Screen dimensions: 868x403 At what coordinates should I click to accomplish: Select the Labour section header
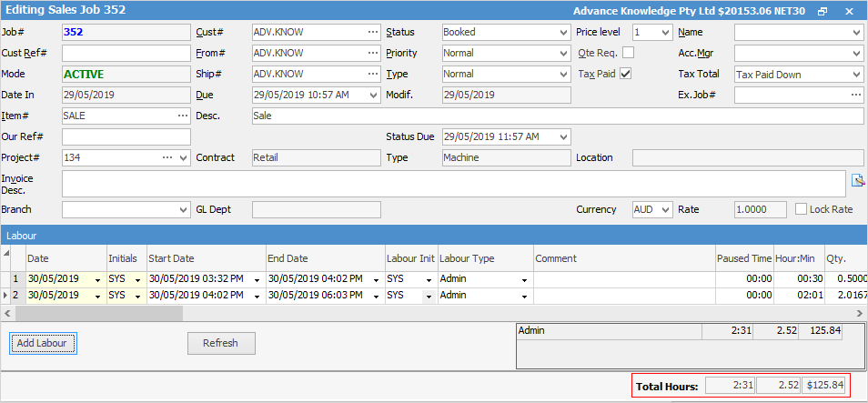[434, 235]
